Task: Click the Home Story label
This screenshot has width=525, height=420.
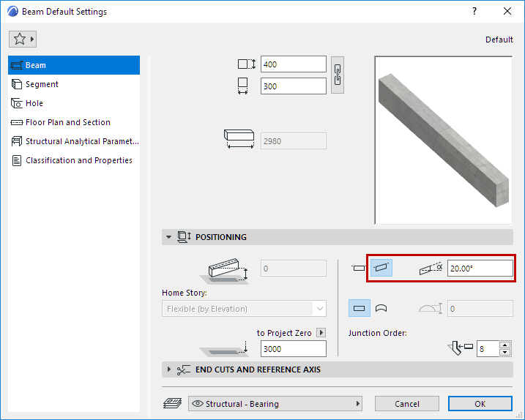Action: [x=185, y=293]
